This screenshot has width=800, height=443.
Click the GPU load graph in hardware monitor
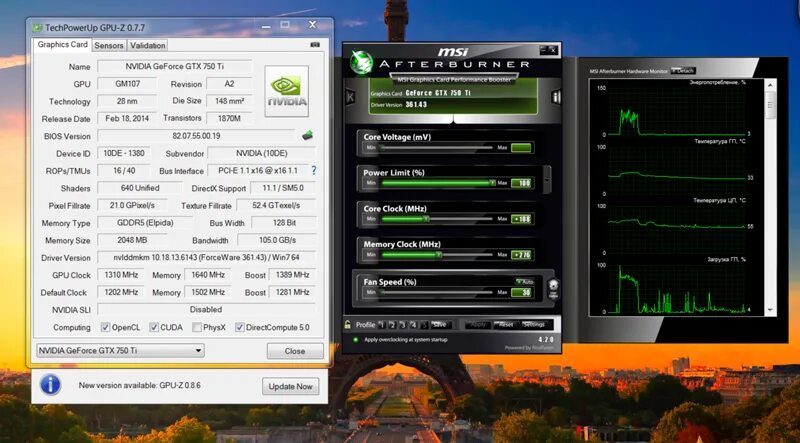click(676, 288)
